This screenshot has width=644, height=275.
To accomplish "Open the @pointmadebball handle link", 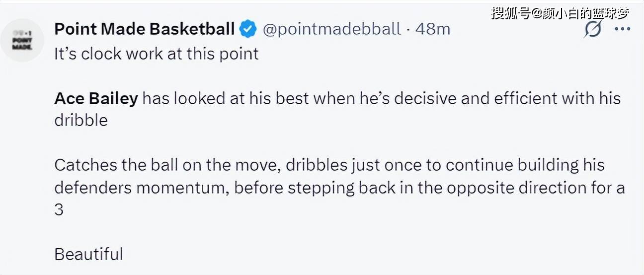I will (x=331, y=29).
